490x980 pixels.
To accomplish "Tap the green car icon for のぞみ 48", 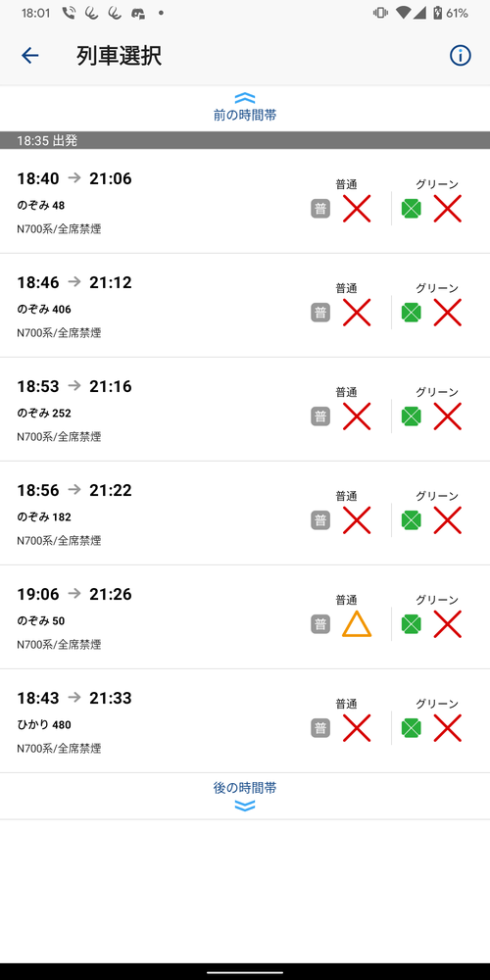I will coord(411,209).
